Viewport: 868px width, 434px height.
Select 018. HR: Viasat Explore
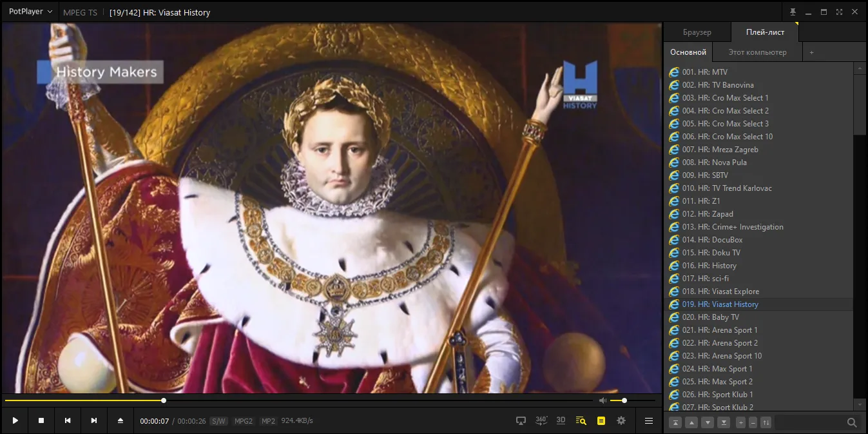click(x=758, y=291)
